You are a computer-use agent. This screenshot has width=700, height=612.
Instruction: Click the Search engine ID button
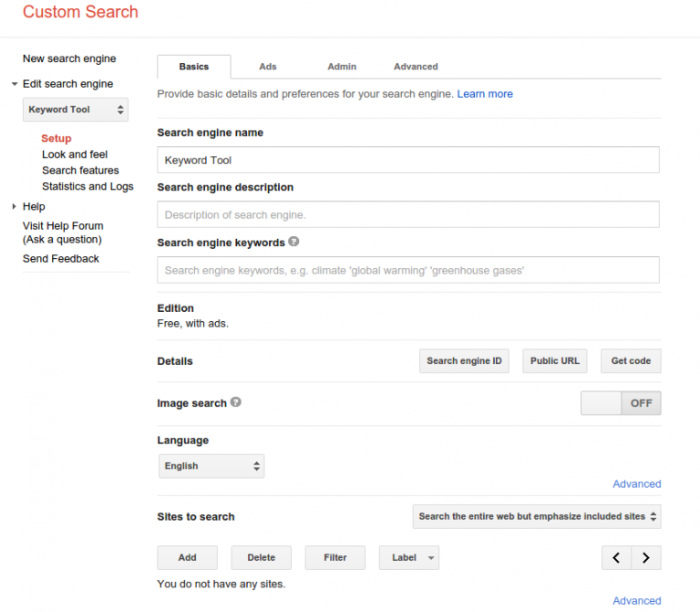[x=464, y=361]
